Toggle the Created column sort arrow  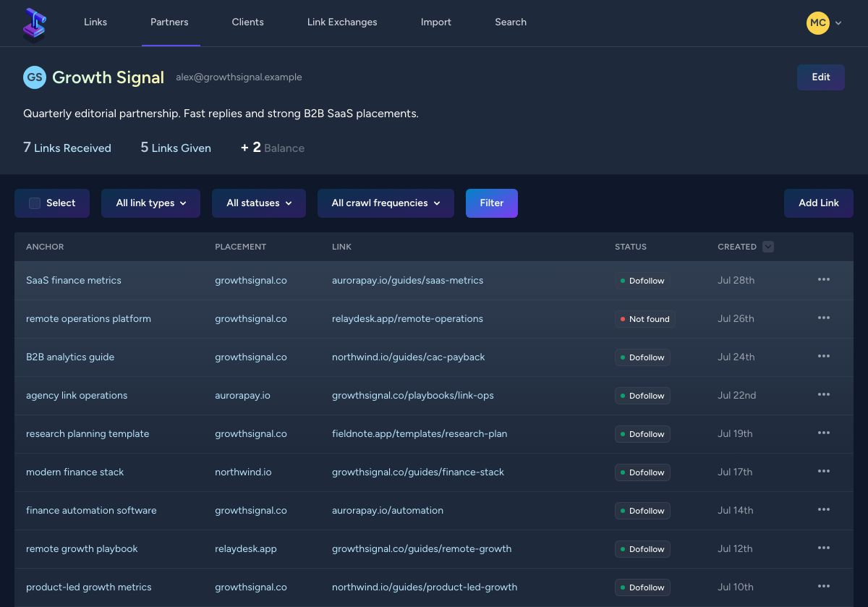pos(768,247)
